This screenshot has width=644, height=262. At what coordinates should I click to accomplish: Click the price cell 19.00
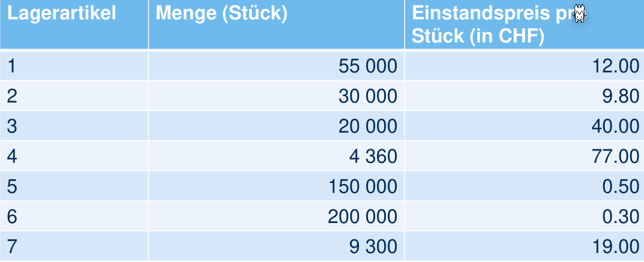[x=616, y=246]
